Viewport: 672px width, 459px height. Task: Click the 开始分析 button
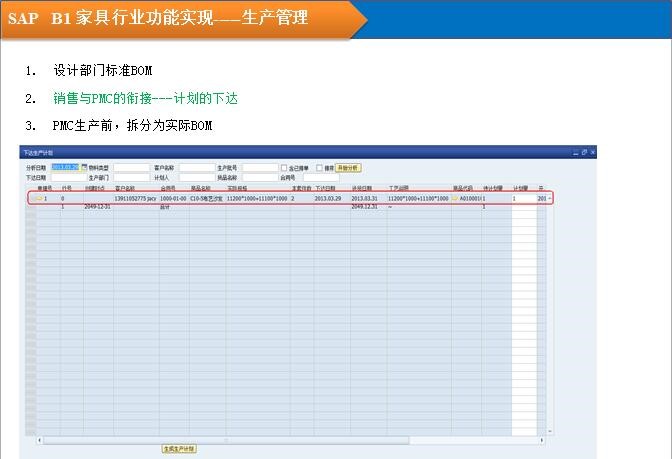(x=347, y=168)
